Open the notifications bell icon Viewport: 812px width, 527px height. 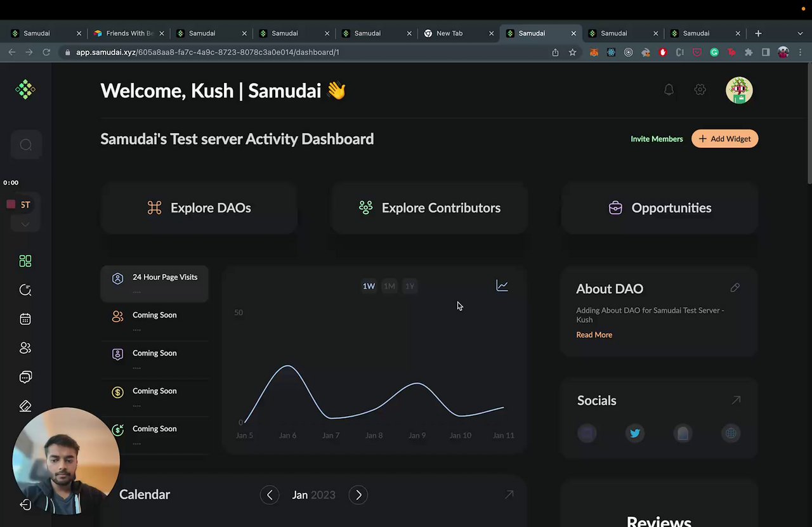tap(669, 90)
